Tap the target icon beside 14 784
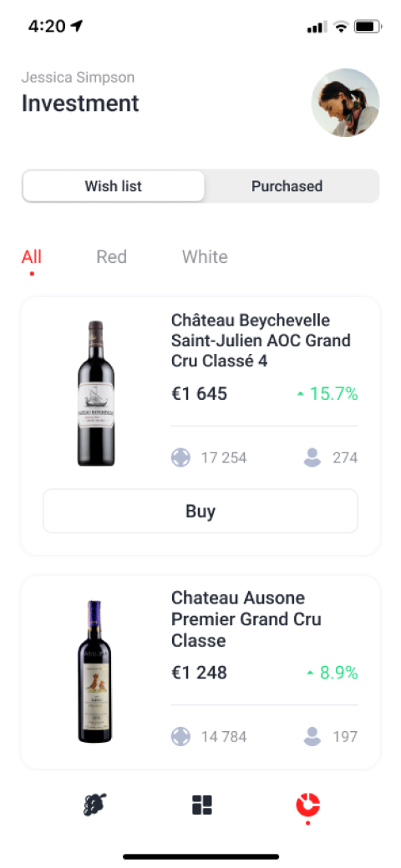Screen dimensions: 401x868 pos(180,737)
